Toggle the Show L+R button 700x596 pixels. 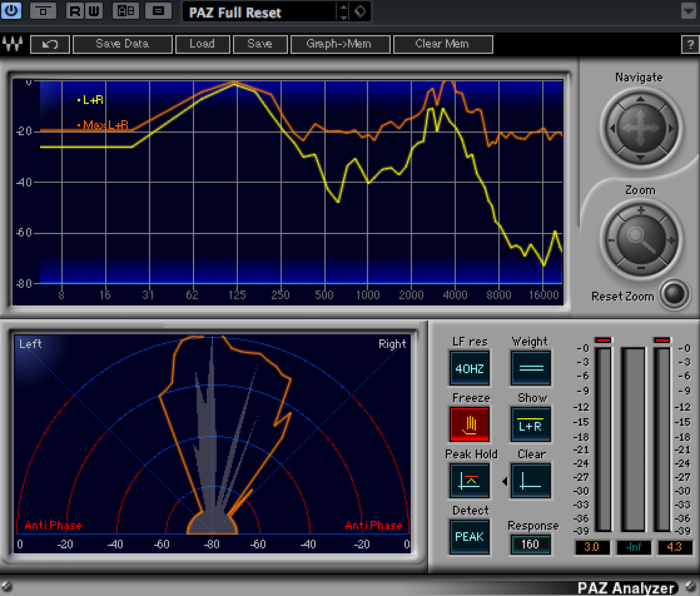530,424
